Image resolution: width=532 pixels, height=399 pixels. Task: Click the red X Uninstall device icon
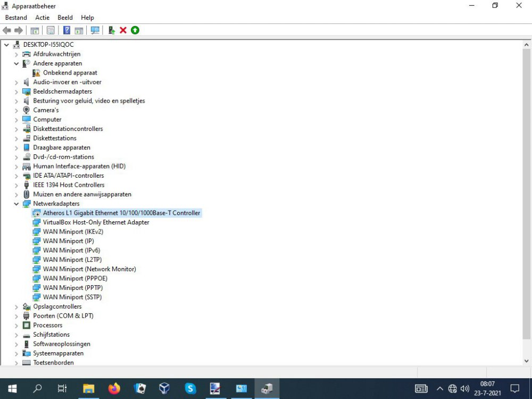[123, 30]
